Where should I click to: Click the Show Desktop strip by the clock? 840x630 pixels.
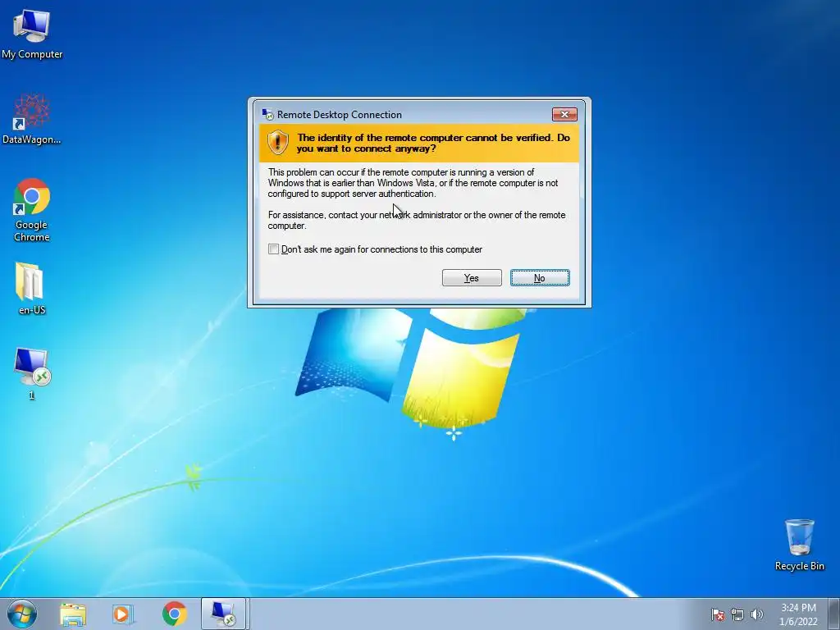coord(834,614)
